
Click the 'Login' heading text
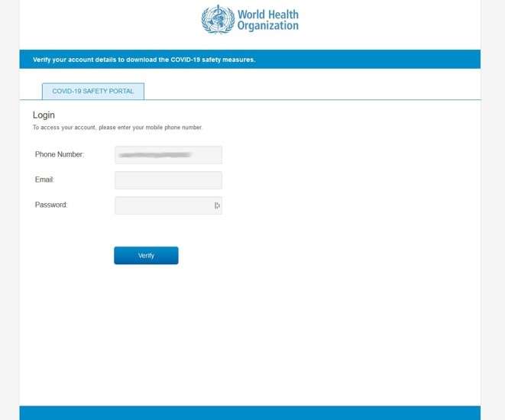(x=44, y=115)
